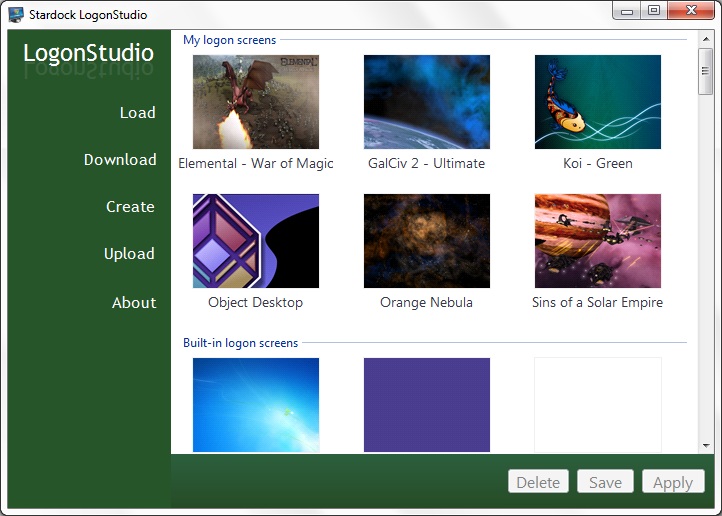Open the Upload section
This screenshot has width=722, height=516.
[x=129, y=254]
